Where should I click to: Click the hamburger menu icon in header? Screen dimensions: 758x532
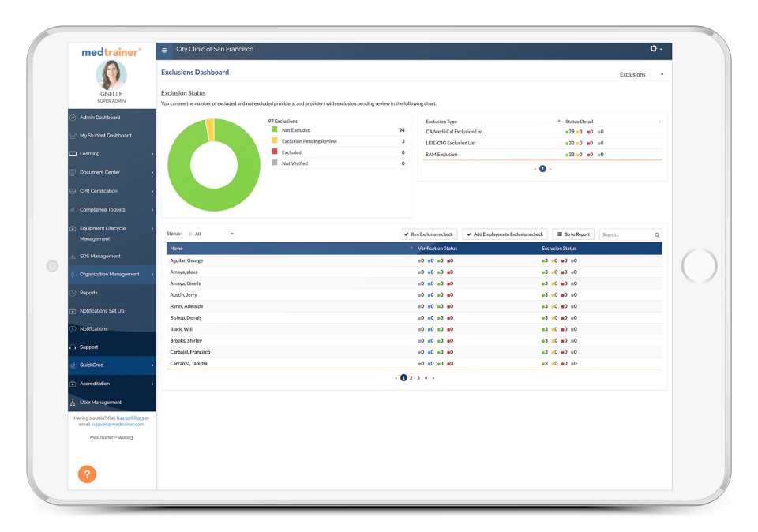click(164, 51)
